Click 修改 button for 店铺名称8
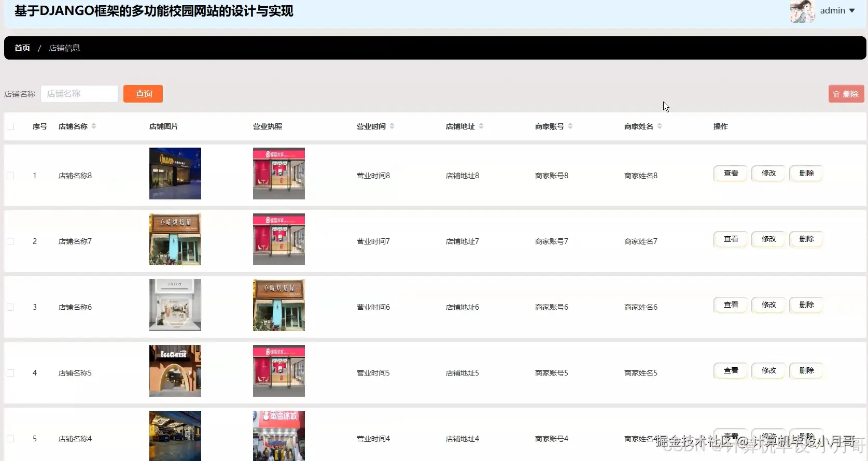Screen dimensions: 868x461 point(768,173)
